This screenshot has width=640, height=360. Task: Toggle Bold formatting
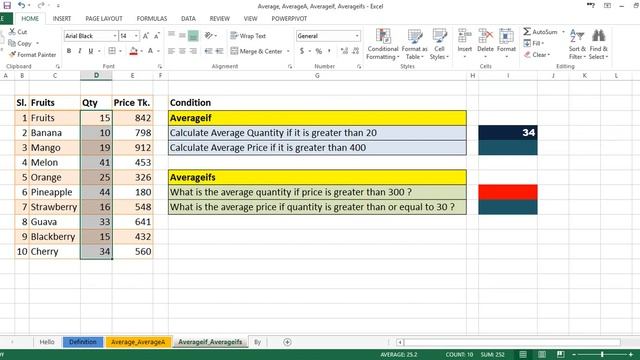[x=69, y=51]
